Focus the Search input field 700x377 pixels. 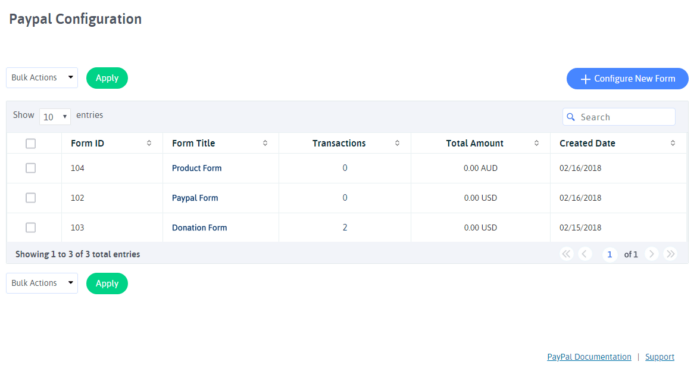point(619,117)
